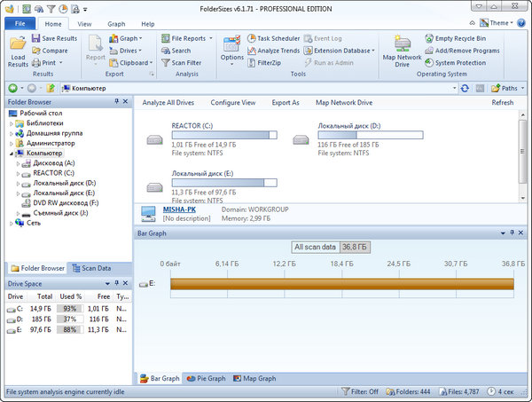Viewport: 532px width, 402px height.
Task: Toggle Filter: Off in the status bar
Action: pyautogui.click(x=361, y=390)
